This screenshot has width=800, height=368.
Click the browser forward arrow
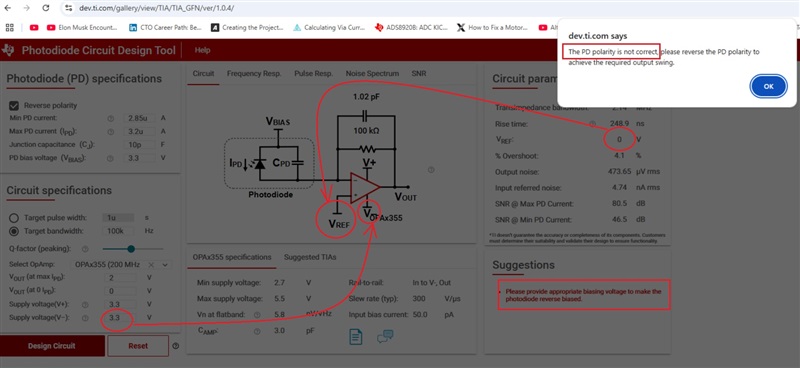27,8
